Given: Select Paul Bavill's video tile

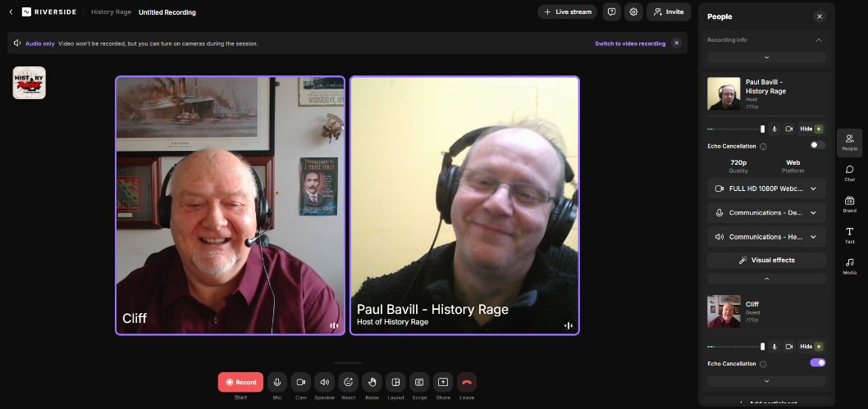Looking at the screenshot, I should (465, 205).
